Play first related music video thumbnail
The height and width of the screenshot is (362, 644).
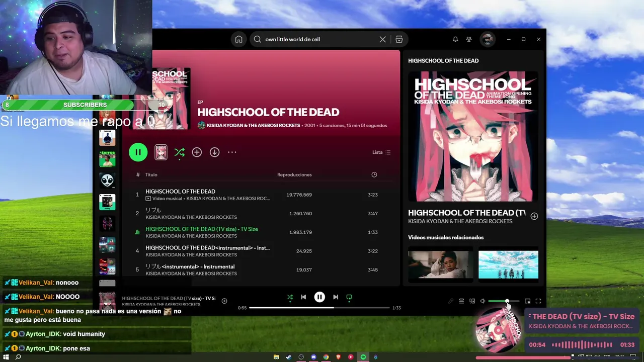click(441, 264)
